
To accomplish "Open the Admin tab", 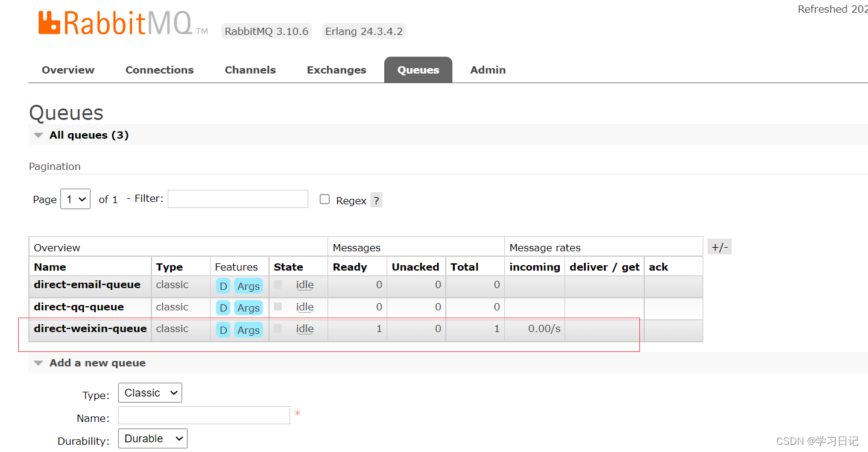I will point(488,70).
